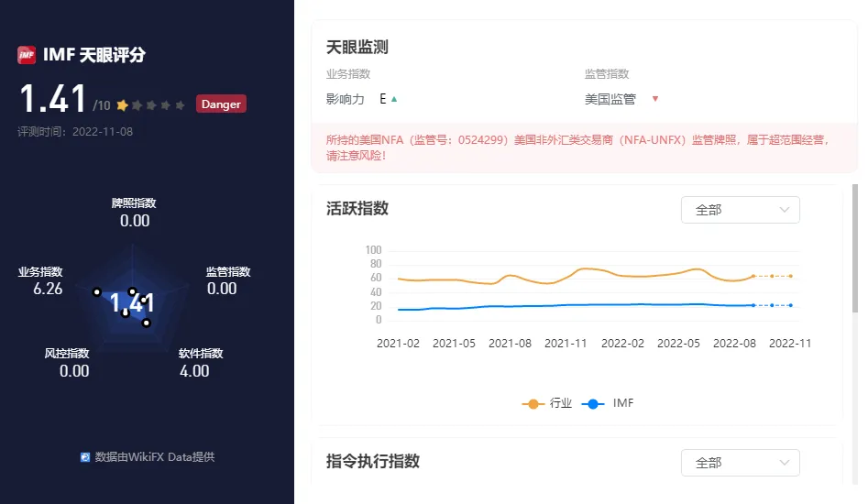
Task: Open the 数据由WikiFX Data提供 link
Action: [155, 457]
